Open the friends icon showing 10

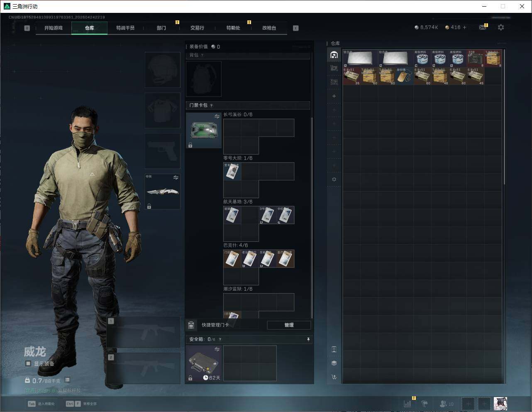pyautogui.click(x=447, y=404)
